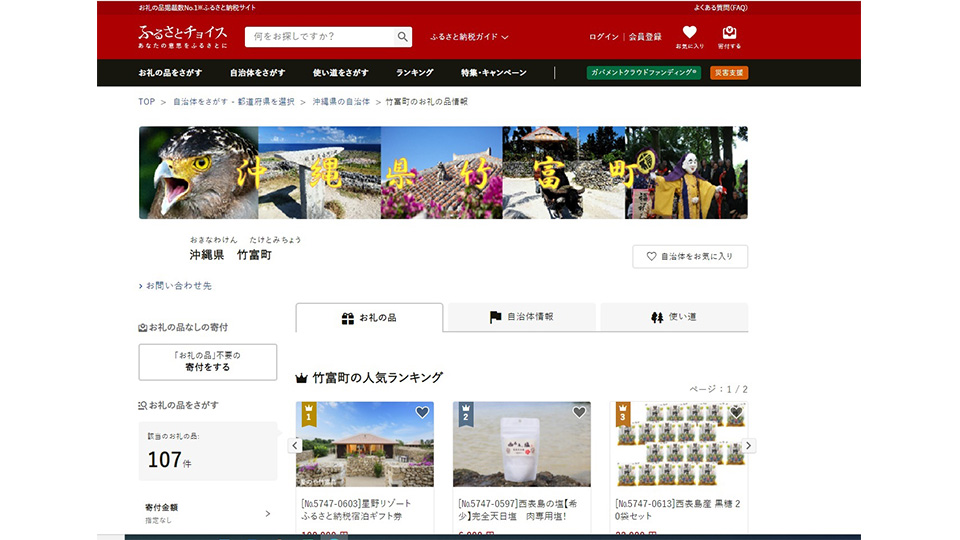Image resolution: width=960 pixels, height=540 pixels.
Task: Favorite the 星野リゾート item with heart
Action: click(x=422, y=412)
